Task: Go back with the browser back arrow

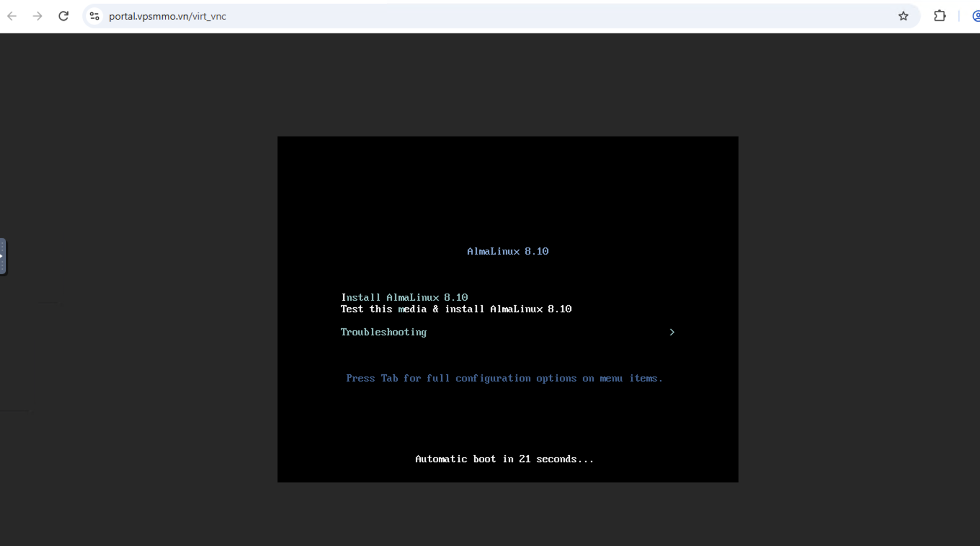Action: click(12, 16)
